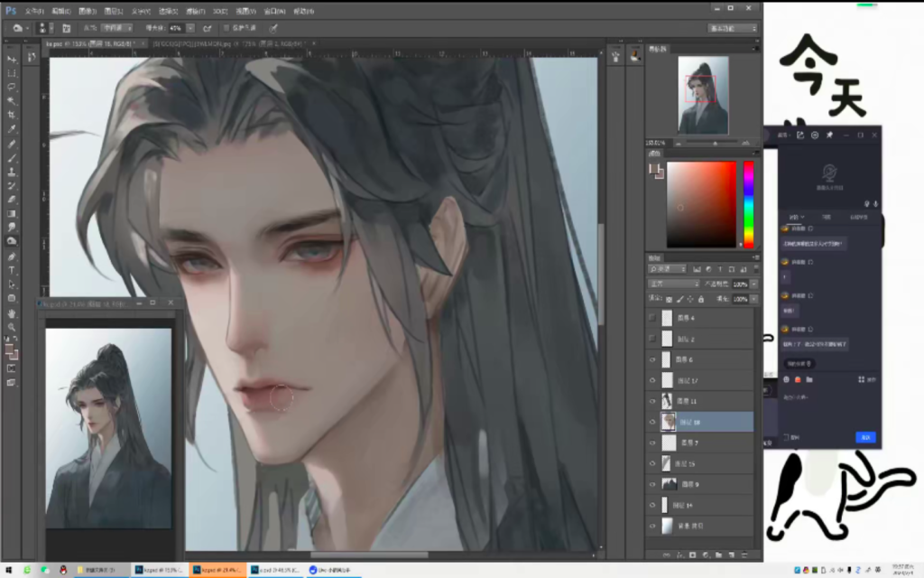This screenshot has width=924, height=578.
Task: Click the Navigator preview thumbnail
Action: pyautogui.click(x=702, y=95)
